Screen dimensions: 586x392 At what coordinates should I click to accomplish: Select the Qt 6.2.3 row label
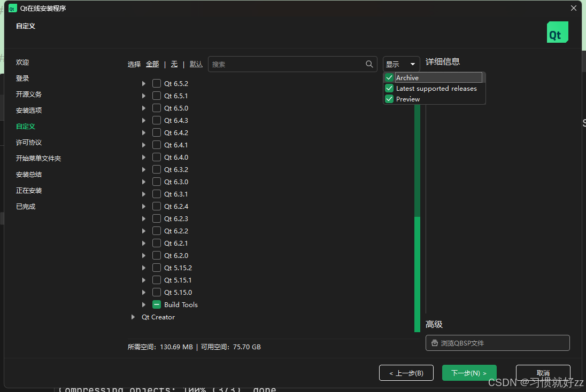pyautogui.click(x=176, y=218)
